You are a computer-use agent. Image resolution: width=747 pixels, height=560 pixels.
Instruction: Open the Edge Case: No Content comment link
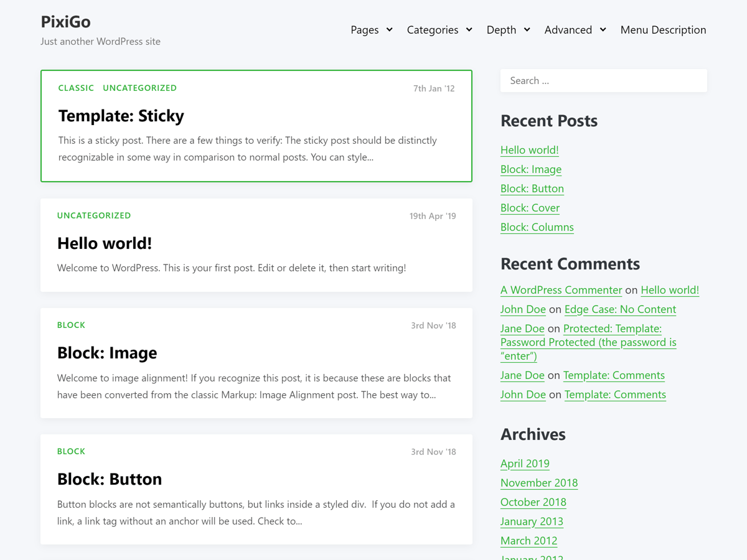(620, 309)
